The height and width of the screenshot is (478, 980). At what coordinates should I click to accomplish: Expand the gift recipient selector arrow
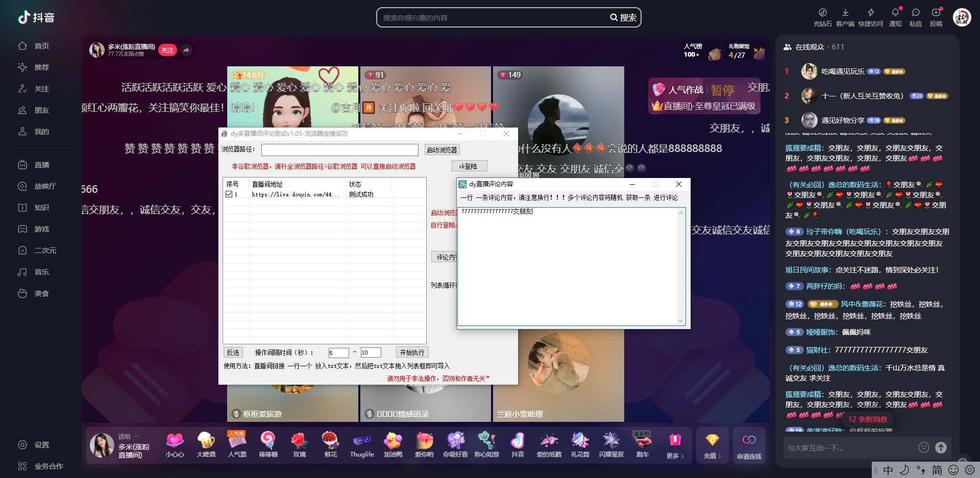coord(137,436)
